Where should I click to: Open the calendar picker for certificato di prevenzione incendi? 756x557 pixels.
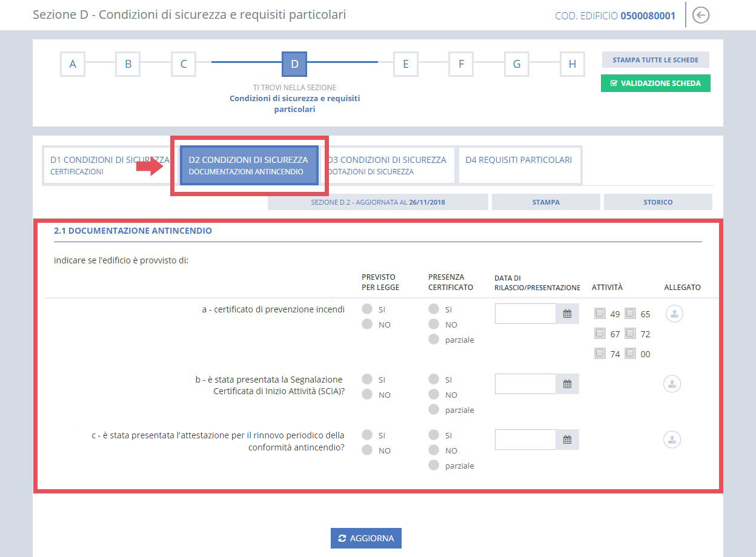[567, 313]
